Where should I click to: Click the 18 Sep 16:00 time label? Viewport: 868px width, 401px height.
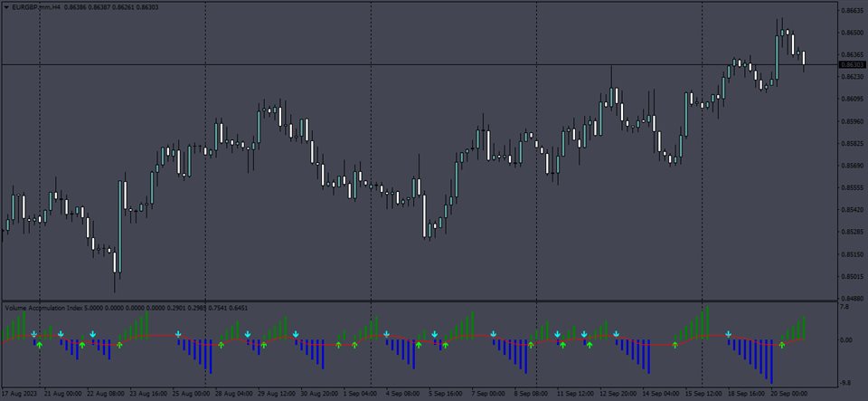(745, 393)
